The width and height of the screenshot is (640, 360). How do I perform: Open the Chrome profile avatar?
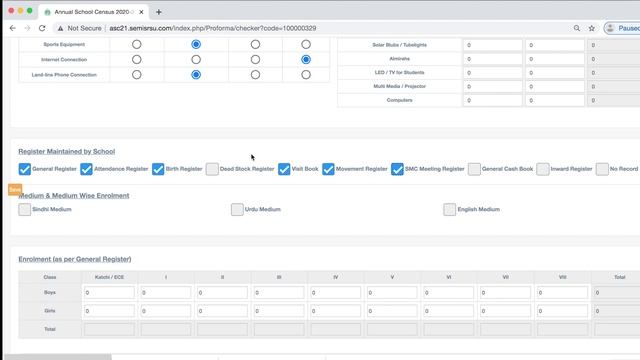(x=610, y=28)
